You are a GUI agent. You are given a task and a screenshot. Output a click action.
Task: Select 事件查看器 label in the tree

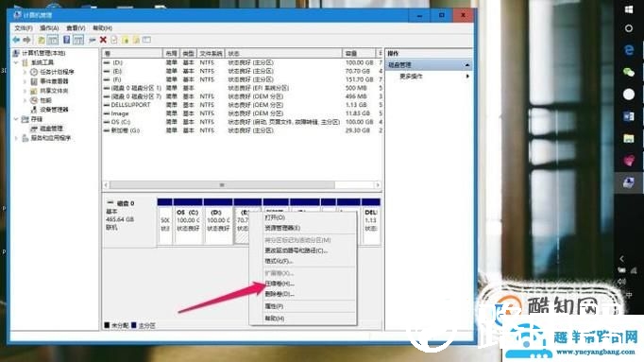coord(54,81)
